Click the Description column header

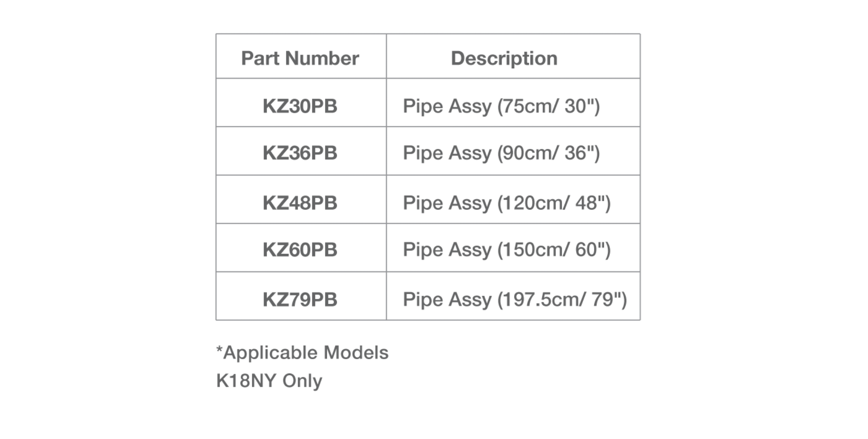504,58
